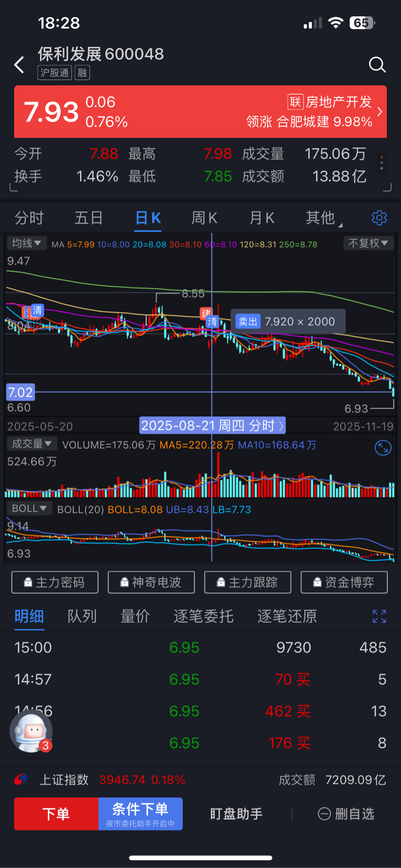Screen dimensions: 401x868
Task: Tap the 今开 7.88 value
Action: pyautogui.click(x=104, y=154)
